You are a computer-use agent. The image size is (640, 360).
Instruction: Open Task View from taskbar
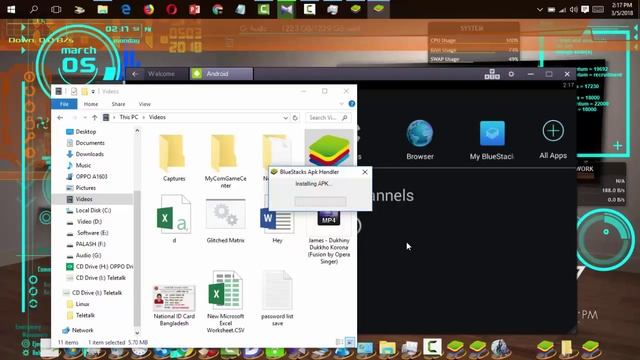click(56, 9)
